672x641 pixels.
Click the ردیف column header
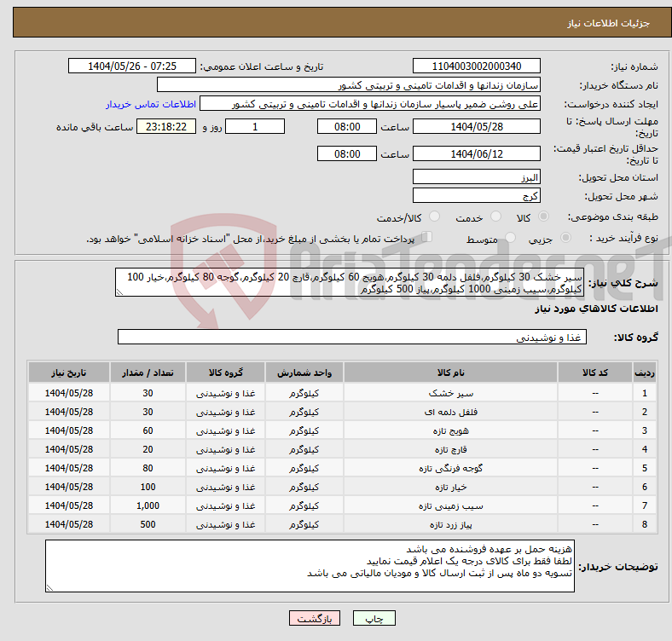coord(644,372)
